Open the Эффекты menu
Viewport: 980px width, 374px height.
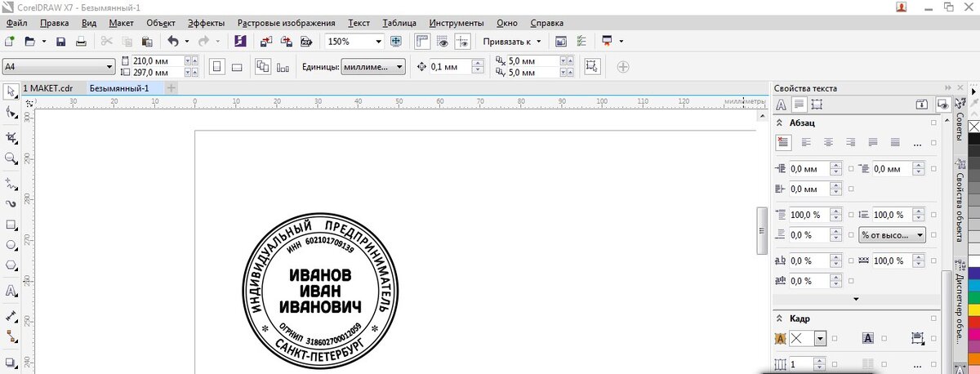click(x=206, y=23)
